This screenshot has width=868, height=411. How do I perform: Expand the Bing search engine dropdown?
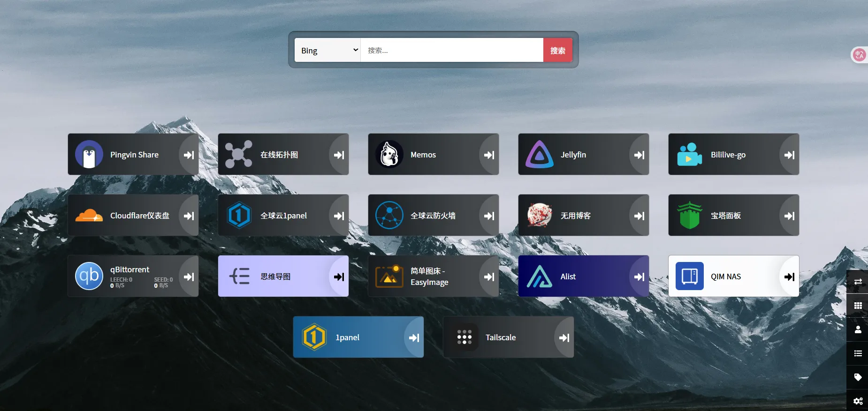(x=327, y=50)
